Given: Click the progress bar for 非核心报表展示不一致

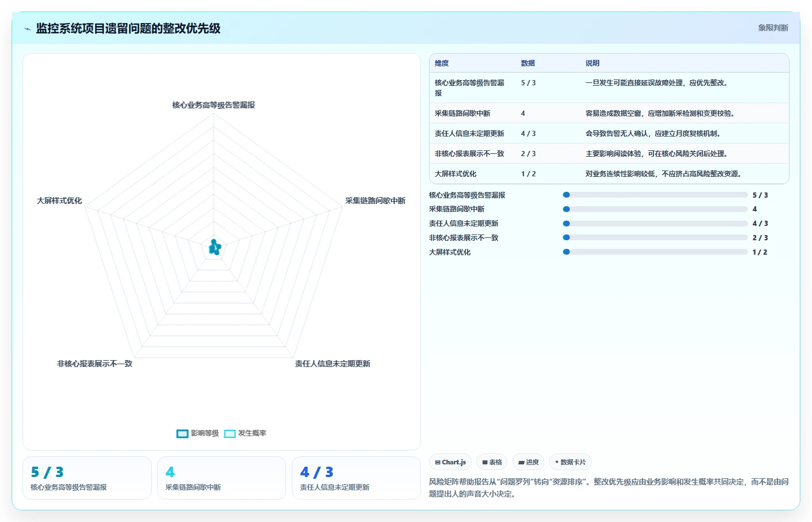Looking at the screenshot, I should coord(655,237).
